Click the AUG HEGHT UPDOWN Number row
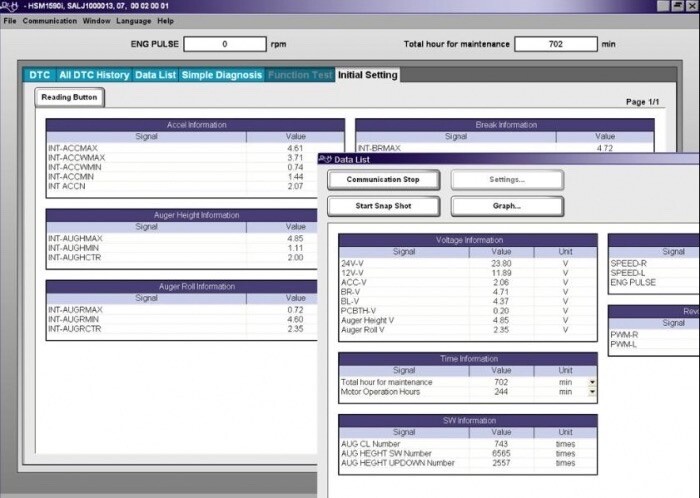This screenshot has height=498, width=700. [x=468, y=463]
